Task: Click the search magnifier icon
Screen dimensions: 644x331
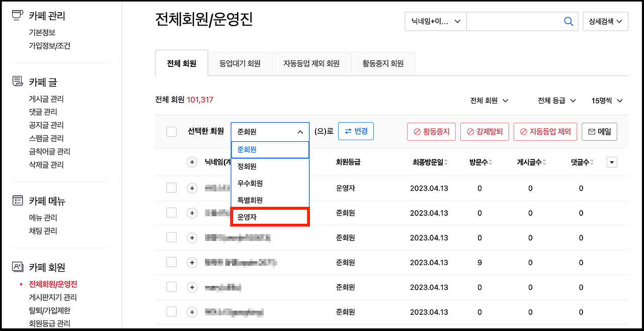Action: point(569,21)
